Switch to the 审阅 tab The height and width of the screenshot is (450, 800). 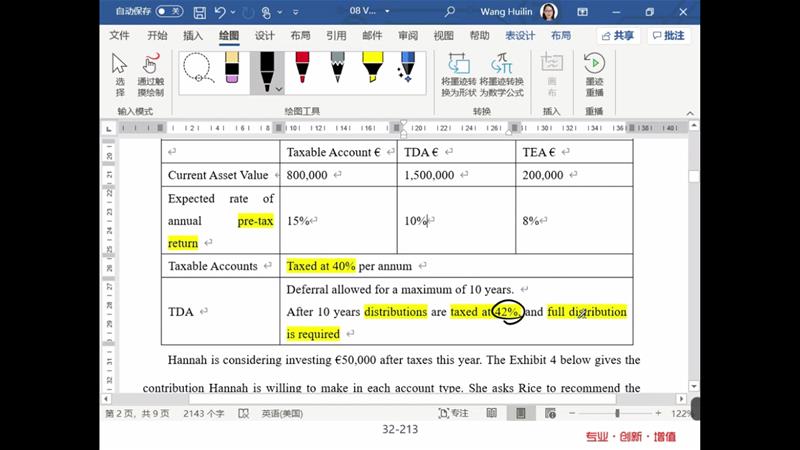pos(408,35)
